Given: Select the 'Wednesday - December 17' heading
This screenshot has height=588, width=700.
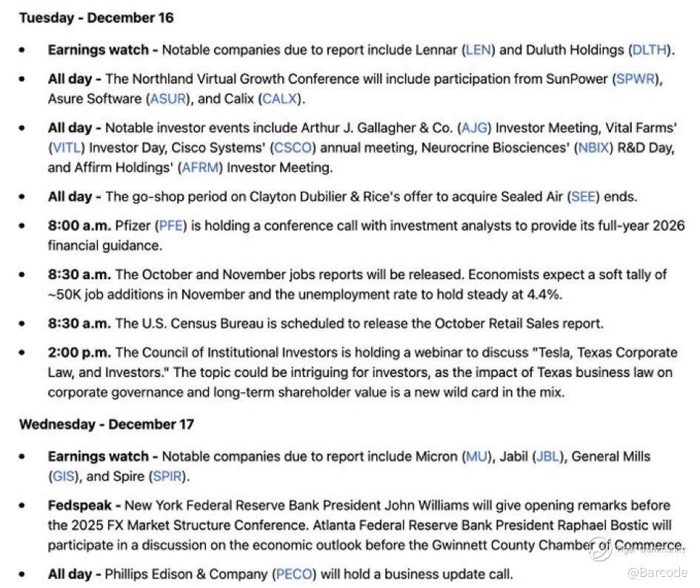Looking at the screenshot, I should 106,424.
